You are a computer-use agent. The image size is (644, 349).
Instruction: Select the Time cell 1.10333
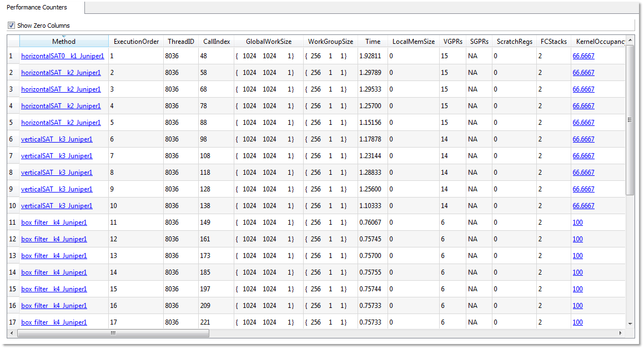(373, 206)
